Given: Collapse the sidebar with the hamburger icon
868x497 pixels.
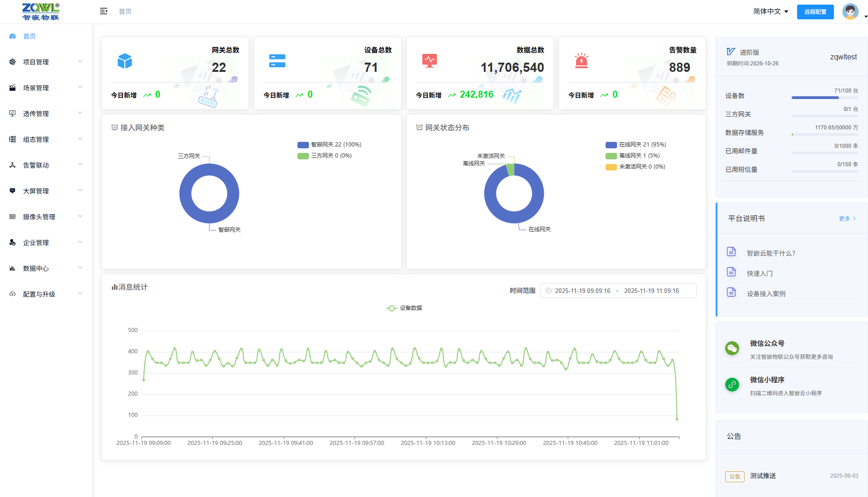Looking at the screenshot, I should (x=104, y=11).
